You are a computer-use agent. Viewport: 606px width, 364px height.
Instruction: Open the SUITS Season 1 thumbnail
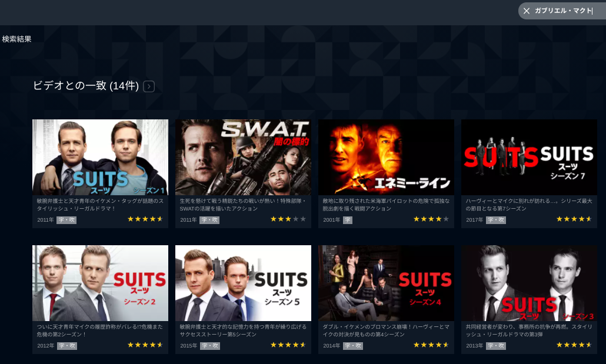click(100, 157)
